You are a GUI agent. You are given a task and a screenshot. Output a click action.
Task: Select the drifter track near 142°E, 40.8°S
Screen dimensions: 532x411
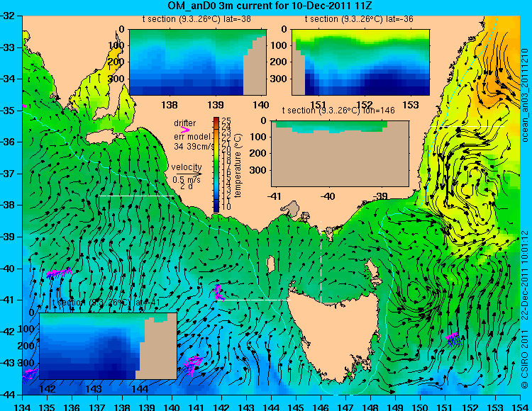coord(219,293)
